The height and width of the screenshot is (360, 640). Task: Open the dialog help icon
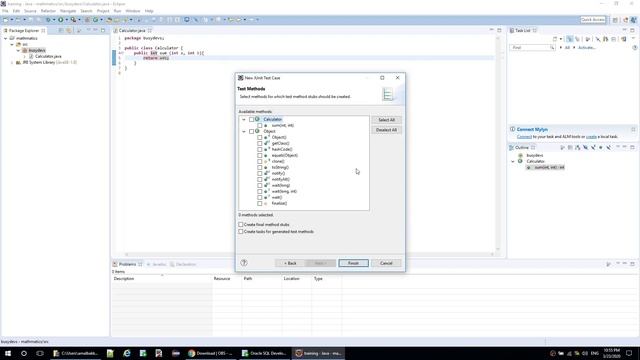(244, 263)
